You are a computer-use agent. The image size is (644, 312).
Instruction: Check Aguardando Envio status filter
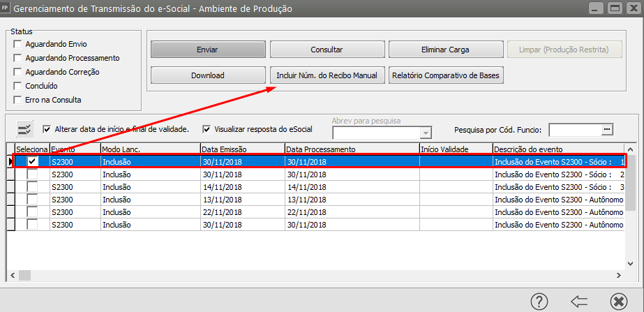[x=17, y=44]
